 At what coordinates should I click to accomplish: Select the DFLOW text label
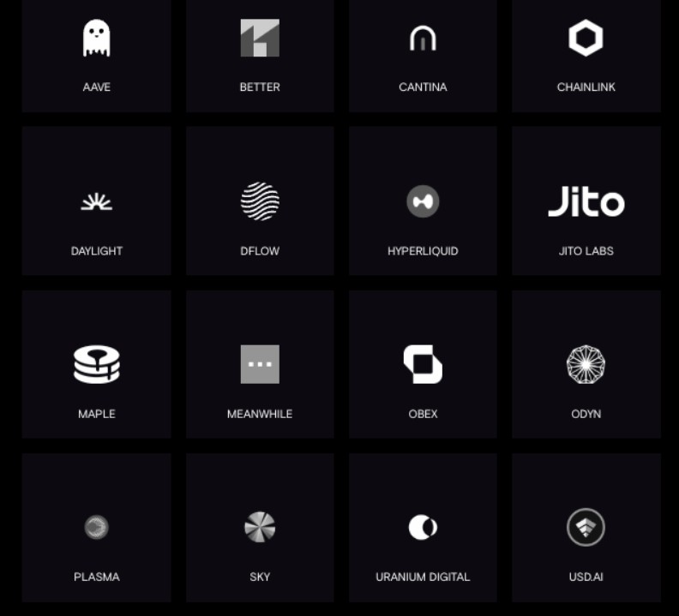point(260,251)
